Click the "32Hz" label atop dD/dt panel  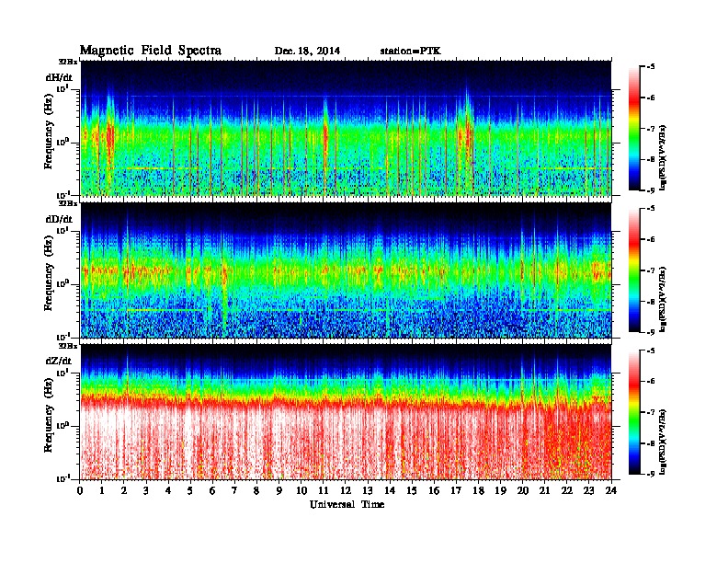coord(67,203)
